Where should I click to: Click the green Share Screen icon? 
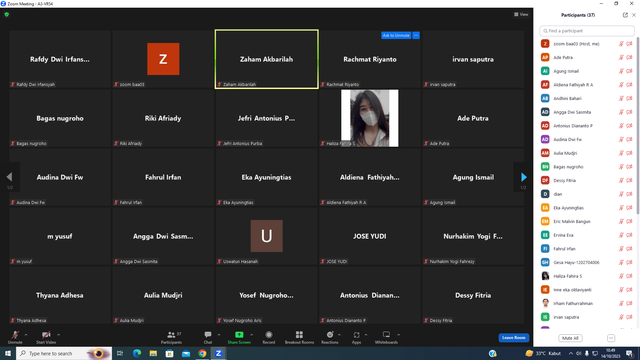pyautogui.click(x=239, y=335)
